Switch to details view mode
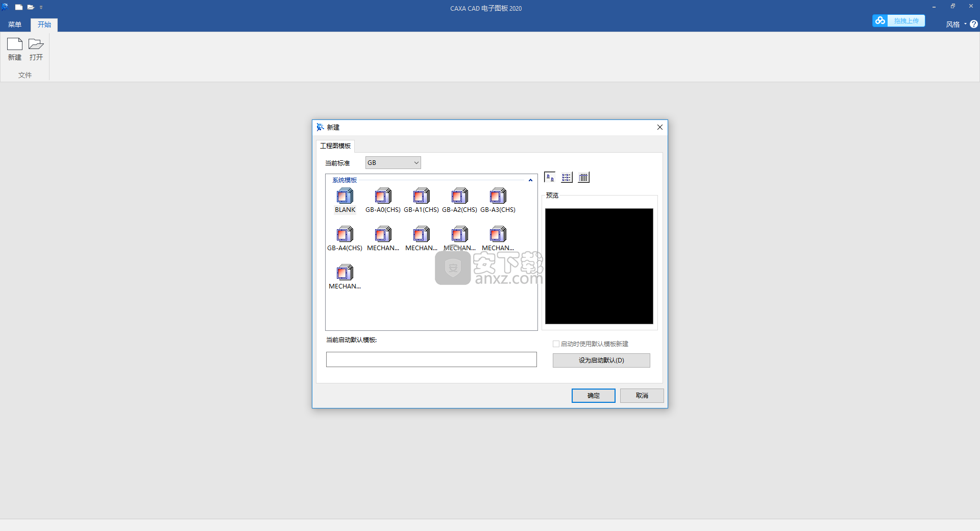The height and width of the screenshot is (531, 980). point(583,177)
